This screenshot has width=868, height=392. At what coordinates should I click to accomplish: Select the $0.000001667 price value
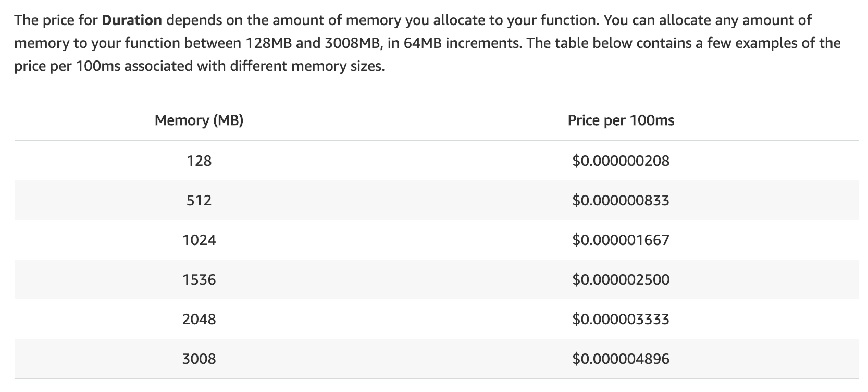(x=621, y=240)
